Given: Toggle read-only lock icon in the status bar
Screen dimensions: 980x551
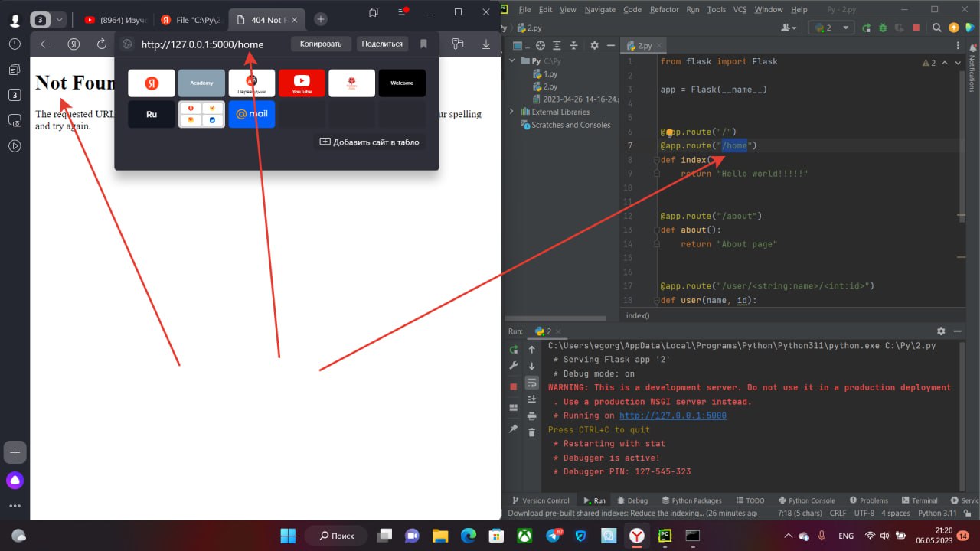Looking at the screenshot, I should click(x=968, y=514).
